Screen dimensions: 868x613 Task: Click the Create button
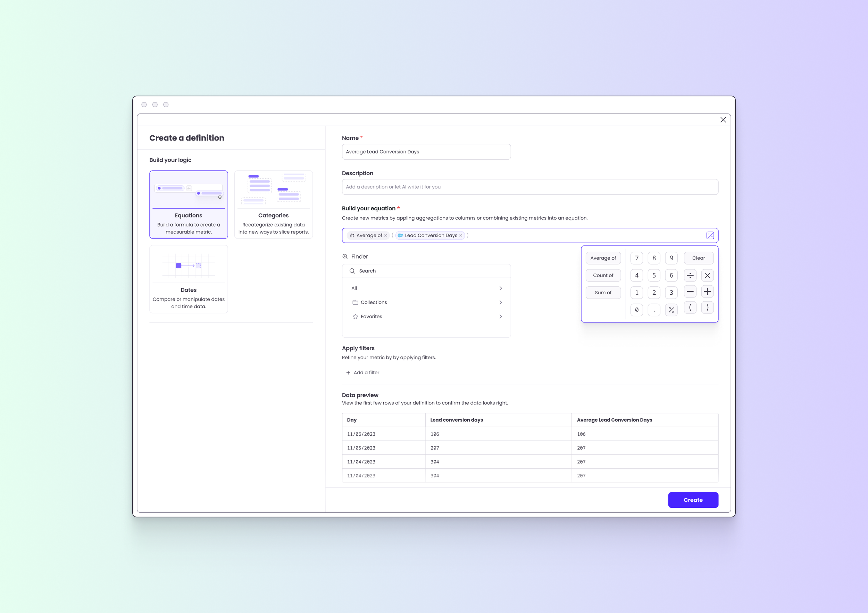point(693,499)
